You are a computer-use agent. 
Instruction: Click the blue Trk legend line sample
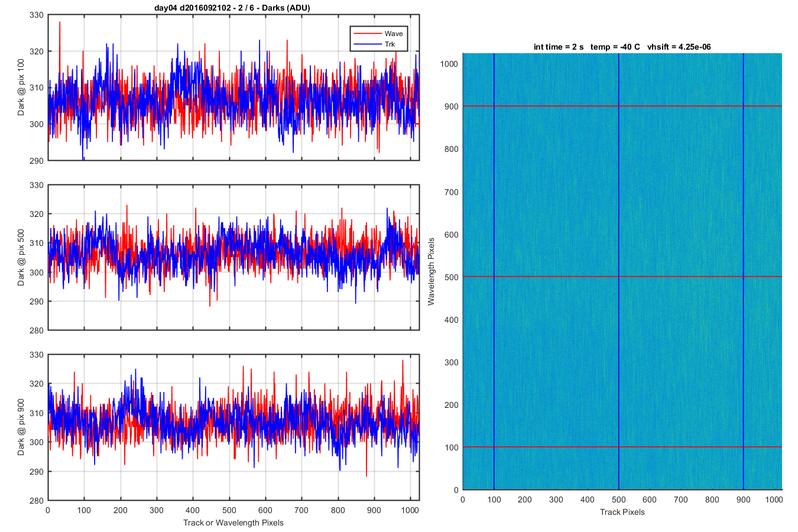point(366,44)
